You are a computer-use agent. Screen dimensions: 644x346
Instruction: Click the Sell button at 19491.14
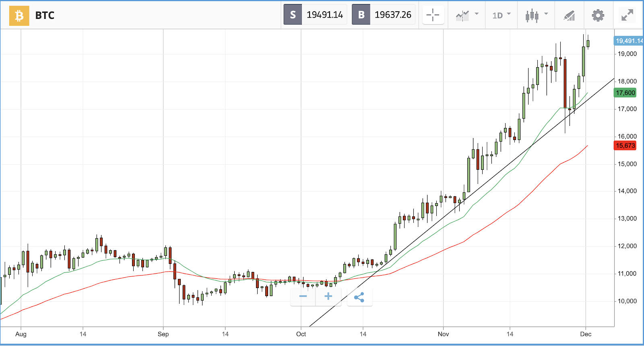(x=315, y=15)
